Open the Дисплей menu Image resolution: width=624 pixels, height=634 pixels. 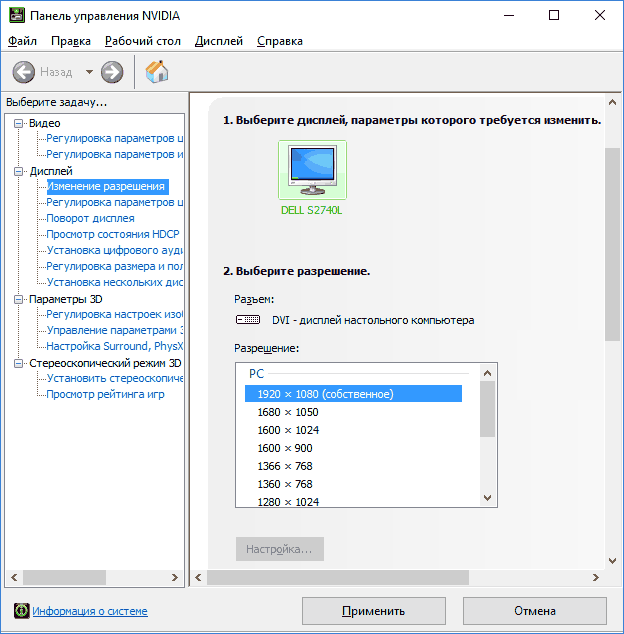click(x=219, y=41)
